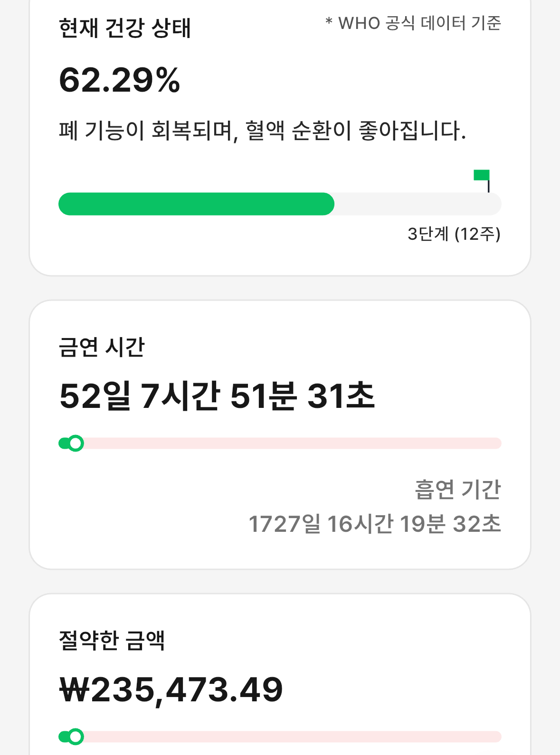Tap the green goal flag icon

[482, 176]
